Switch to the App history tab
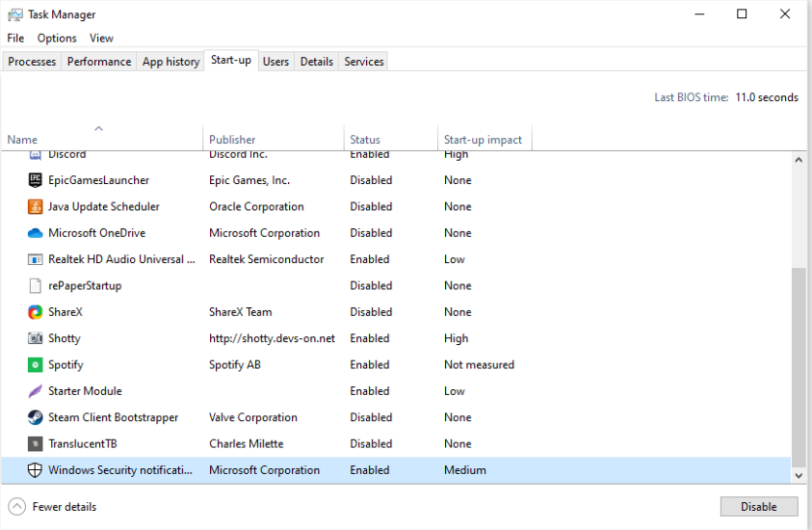 tap(170, 61)
